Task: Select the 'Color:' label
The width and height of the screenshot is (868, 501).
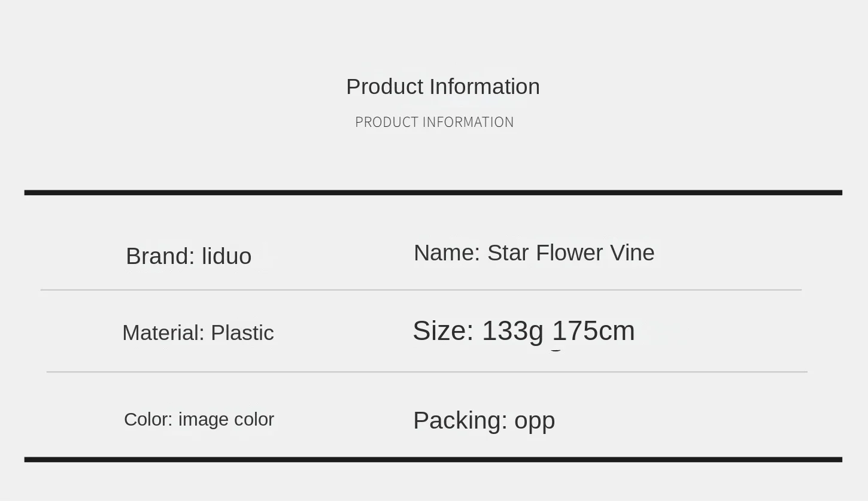Action: click(148, 420)
